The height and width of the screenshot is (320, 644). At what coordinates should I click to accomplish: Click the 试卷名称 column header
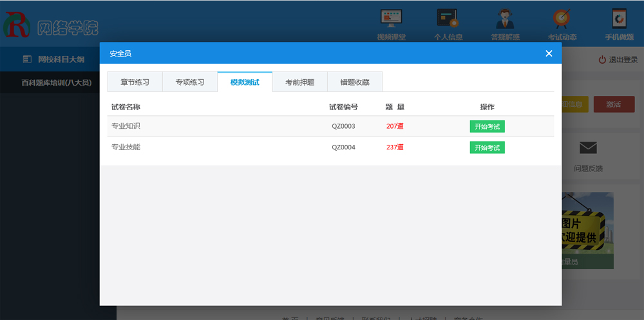126,108
